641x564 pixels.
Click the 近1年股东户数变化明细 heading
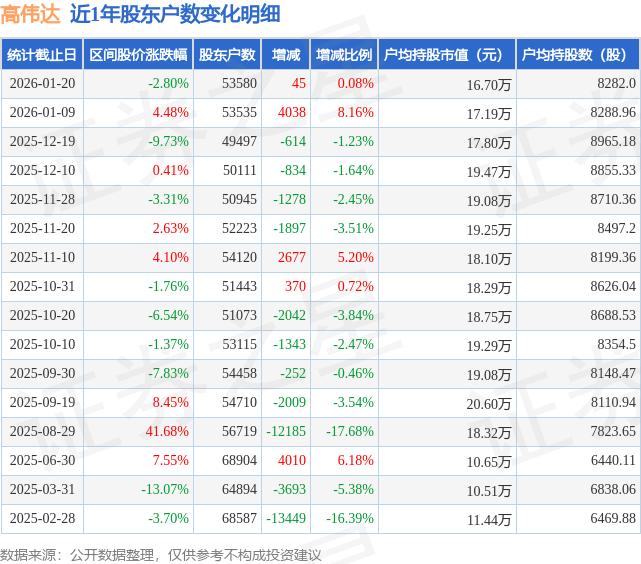pyautogui.click(x=175, y=14)
